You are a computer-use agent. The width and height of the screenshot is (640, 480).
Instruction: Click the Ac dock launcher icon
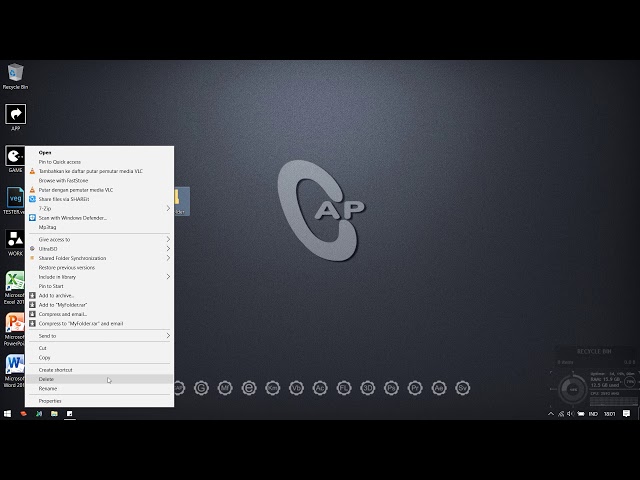click(x=320, y=388)
